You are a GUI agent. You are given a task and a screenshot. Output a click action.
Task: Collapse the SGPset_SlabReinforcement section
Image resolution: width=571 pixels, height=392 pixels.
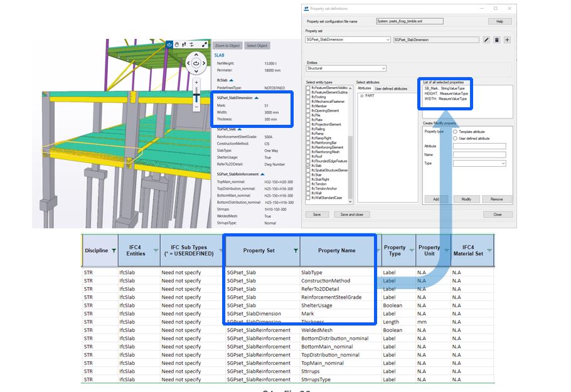coord(263,174)
